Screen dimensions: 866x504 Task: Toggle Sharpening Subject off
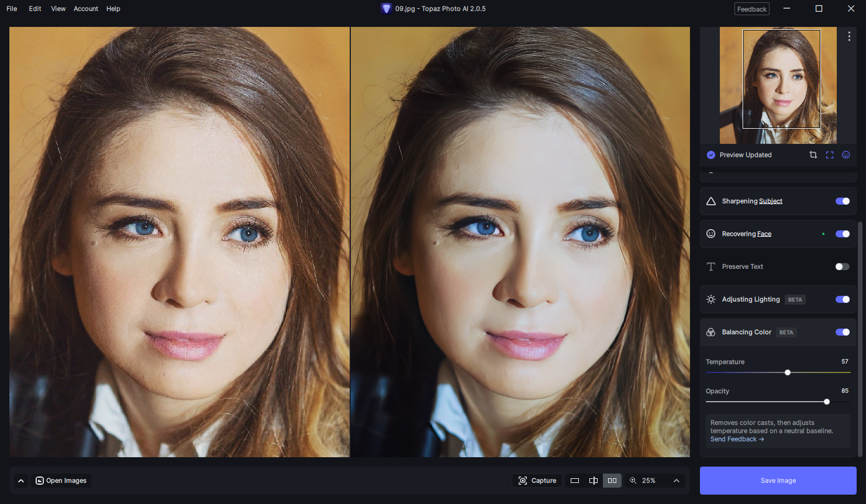pos(843,201)
